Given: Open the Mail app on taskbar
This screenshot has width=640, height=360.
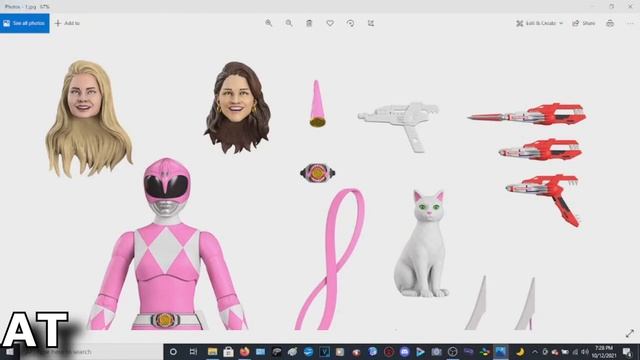Looking at the screenshot, I should [260, 351].
